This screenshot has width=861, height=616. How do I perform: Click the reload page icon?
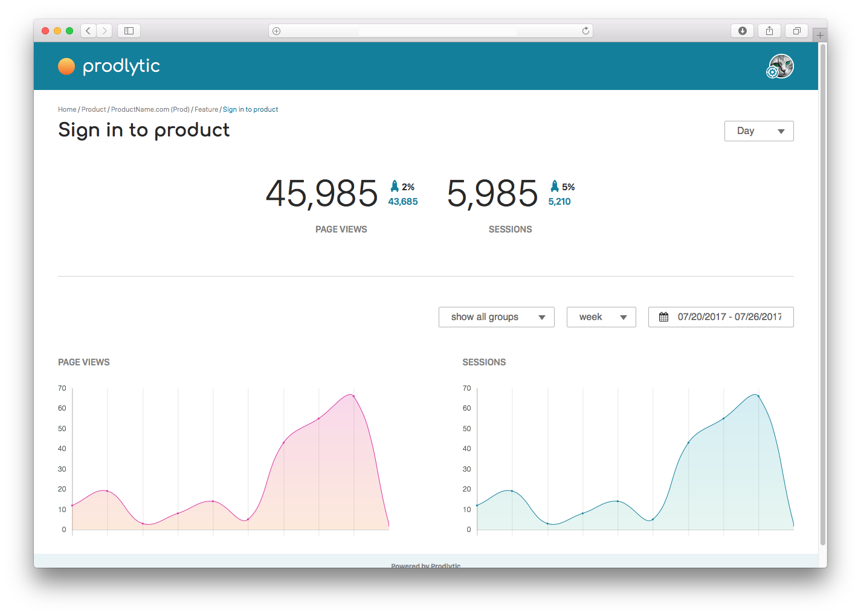(585, 31)
